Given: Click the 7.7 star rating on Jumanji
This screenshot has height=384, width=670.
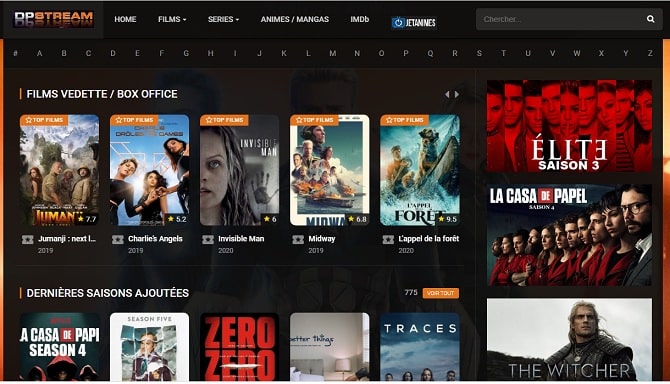Looking at the screenshot, I should (87, 219).
